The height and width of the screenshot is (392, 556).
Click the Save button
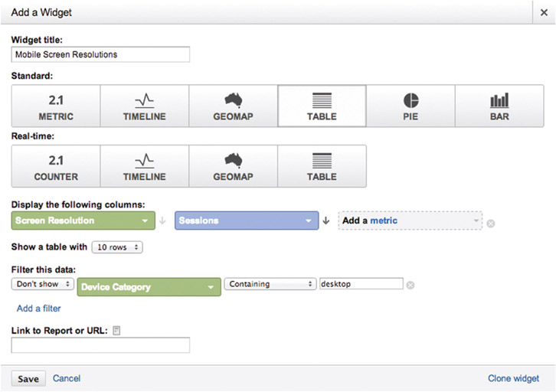click(28, 379)
